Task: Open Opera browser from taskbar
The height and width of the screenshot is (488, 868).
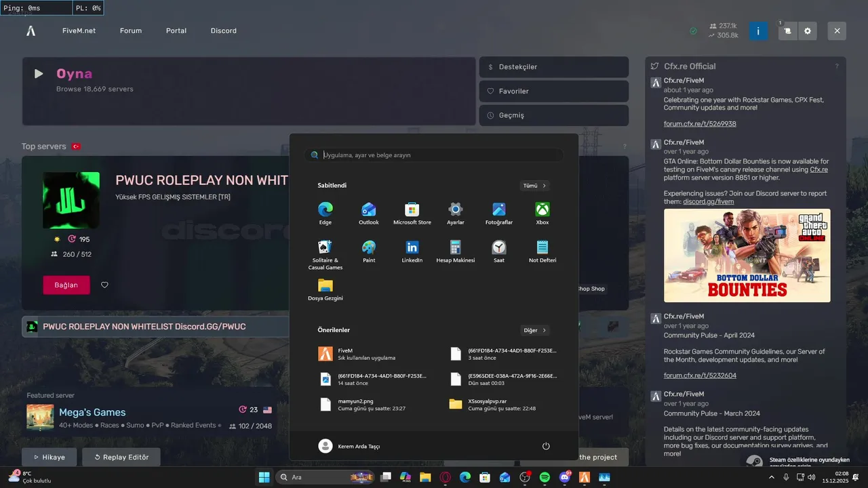Action: [445, 477]
